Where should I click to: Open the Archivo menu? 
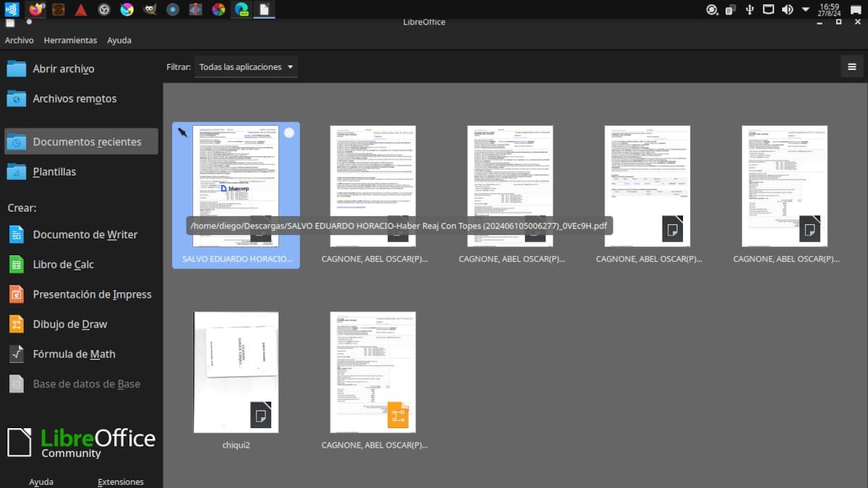pos(20,40)
